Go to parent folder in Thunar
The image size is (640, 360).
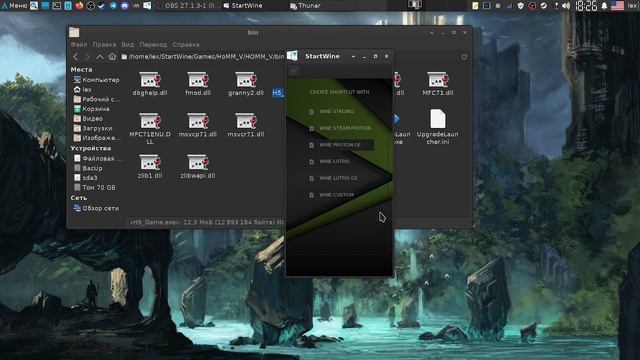(100, 57)
